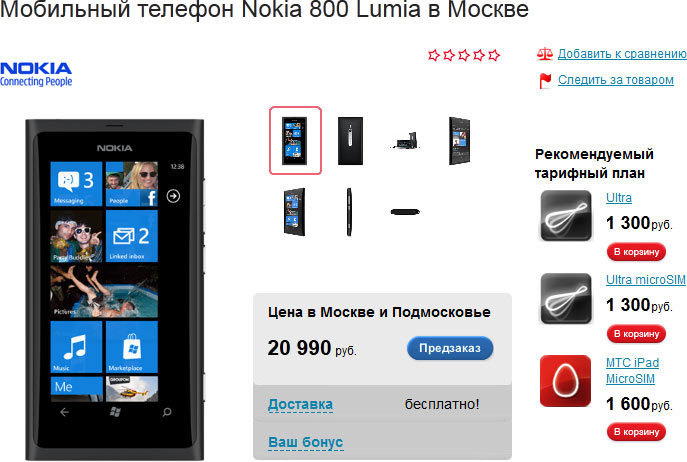Show the back view phone thumbnail

(x=350, y=141)
